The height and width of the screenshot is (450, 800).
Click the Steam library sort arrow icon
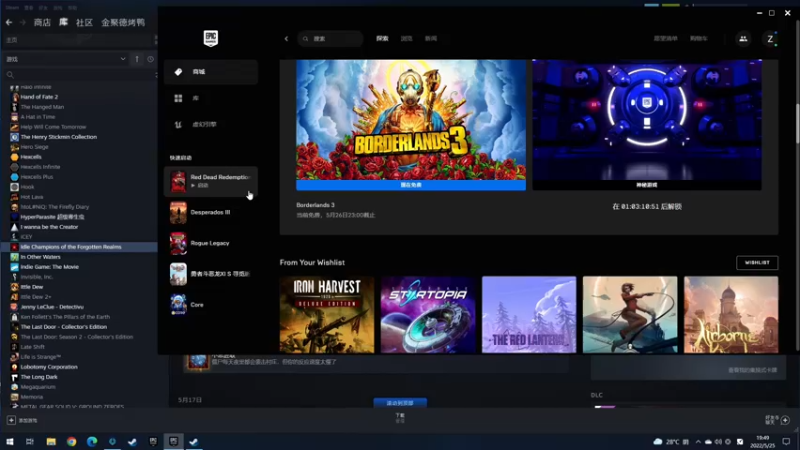pyautogui.click(x=137, y=59)
